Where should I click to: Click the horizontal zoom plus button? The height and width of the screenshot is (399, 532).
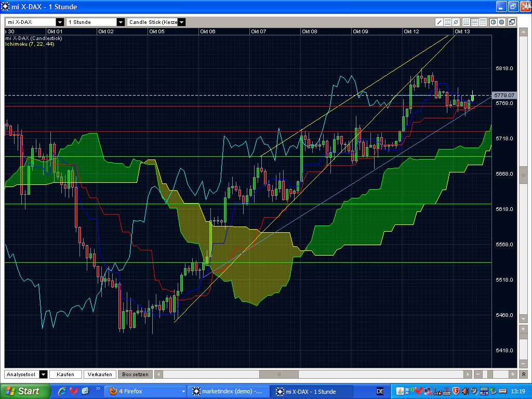click(513, 374)
